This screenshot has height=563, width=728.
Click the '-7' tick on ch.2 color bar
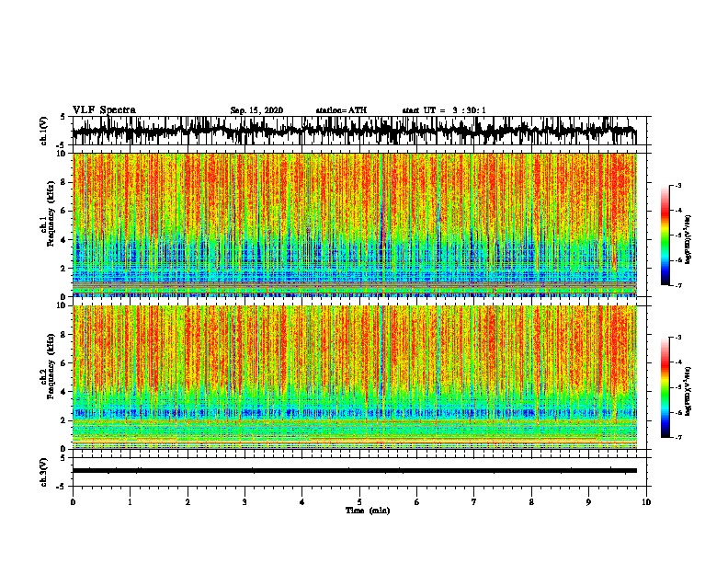pos(677,438)
